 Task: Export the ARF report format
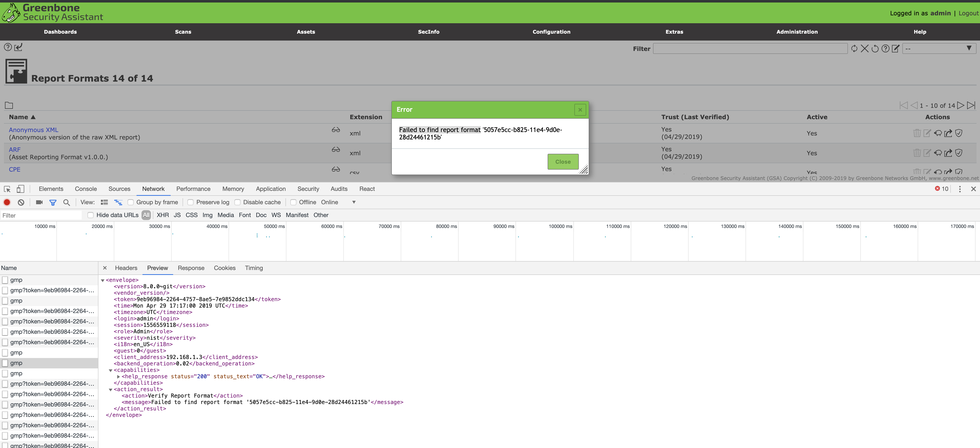tap(948, 153)
